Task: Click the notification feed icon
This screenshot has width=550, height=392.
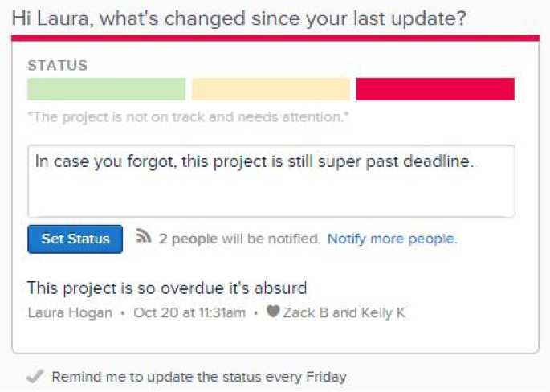Action: pos(144,236)
